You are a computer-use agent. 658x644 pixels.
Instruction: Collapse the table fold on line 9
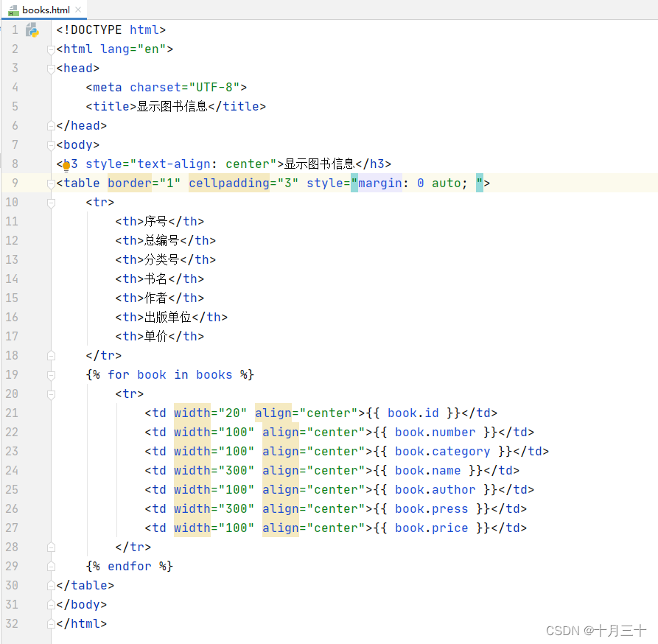pos(51,183)
